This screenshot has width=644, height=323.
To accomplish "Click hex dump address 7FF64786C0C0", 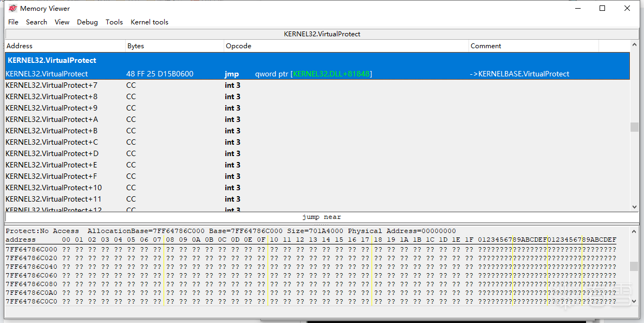I will [x=31, y=301].
